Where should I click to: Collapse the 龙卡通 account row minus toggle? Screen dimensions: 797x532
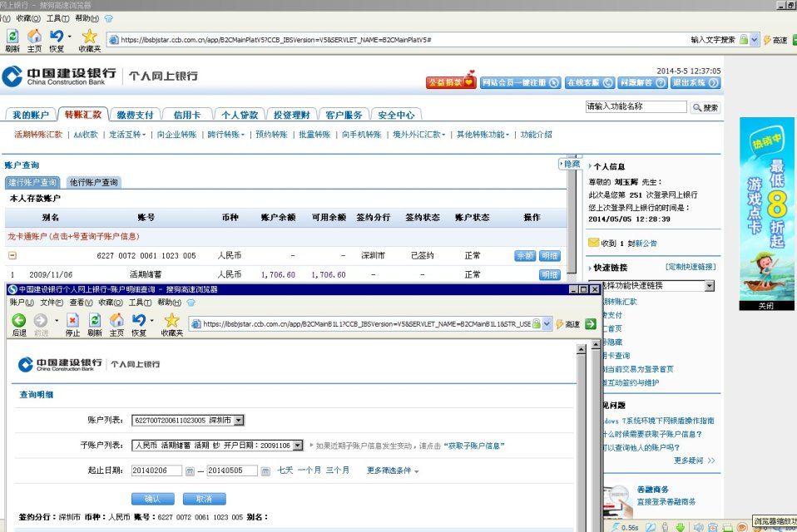pyautogui.click(x=12, y=256)
